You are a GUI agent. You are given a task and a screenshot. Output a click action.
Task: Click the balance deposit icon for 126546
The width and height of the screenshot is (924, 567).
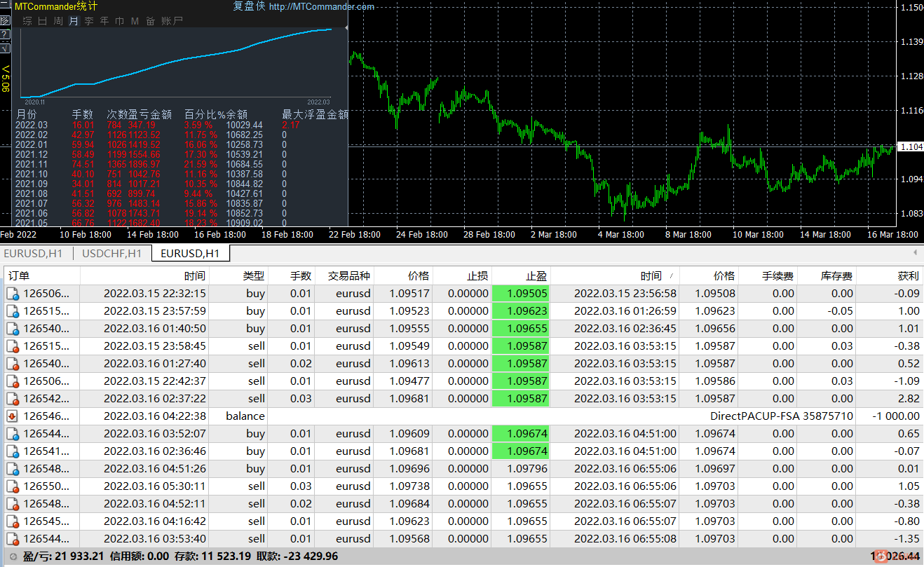(13, 416)
